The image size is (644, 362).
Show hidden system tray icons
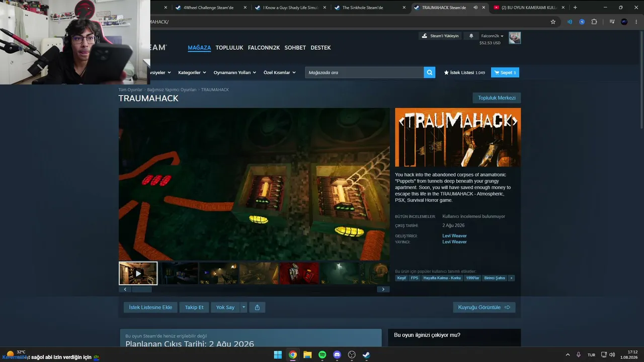[x=568, y=355]
